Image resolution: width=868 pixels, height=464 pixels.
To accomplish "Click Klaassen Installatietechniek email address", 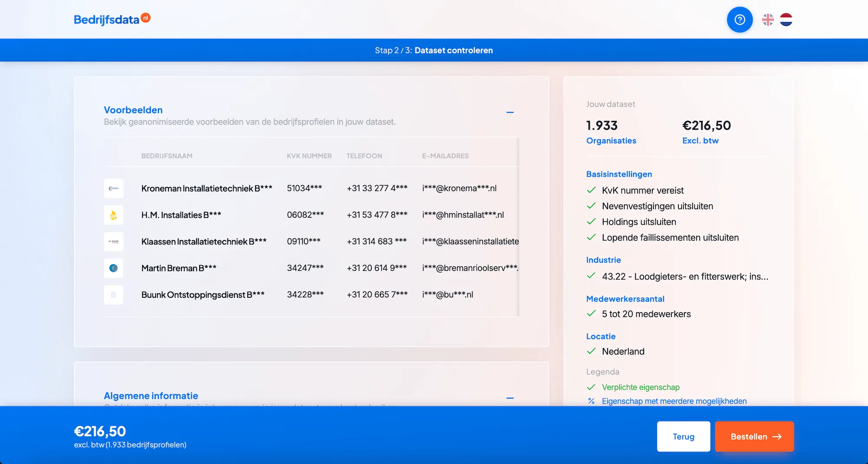I will (x=470, y=241).
